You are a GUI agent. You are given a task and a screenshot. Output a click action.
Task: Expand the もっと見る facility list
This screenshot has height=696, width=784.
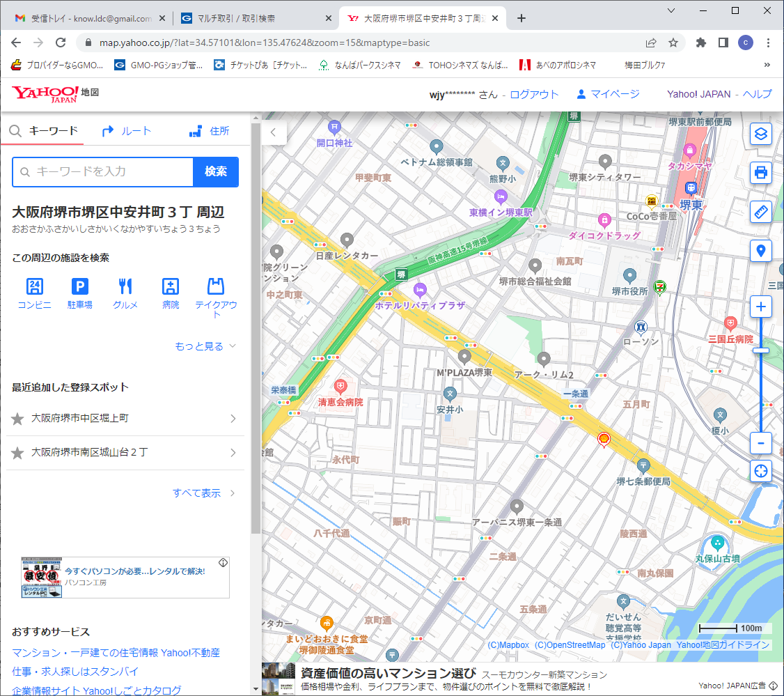[x=205, y=346]
